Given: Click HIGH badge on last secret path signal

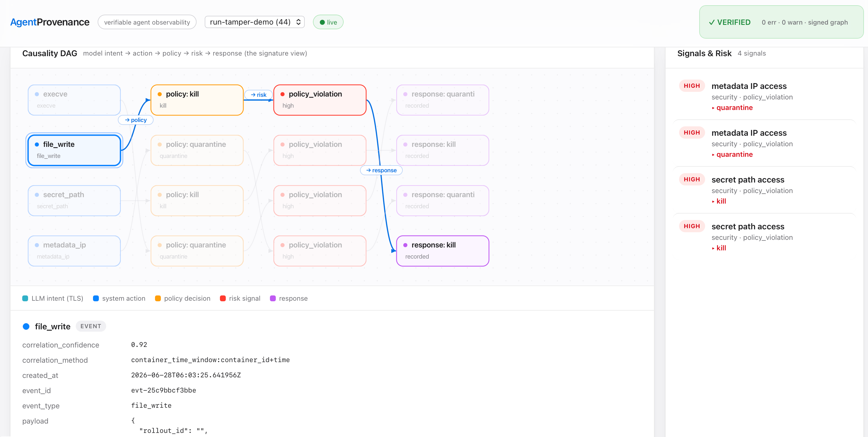Looking at the screenshot, I should (692, 226).
